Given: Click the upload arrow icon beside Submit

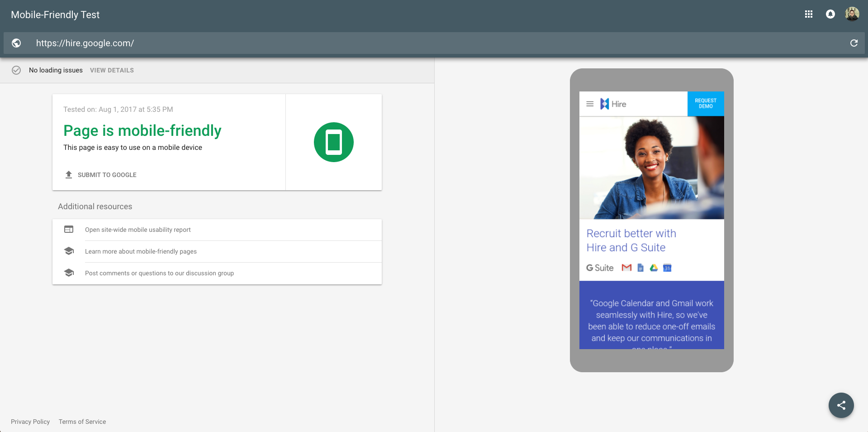Looking at the screenshot, I should [69, 175].
